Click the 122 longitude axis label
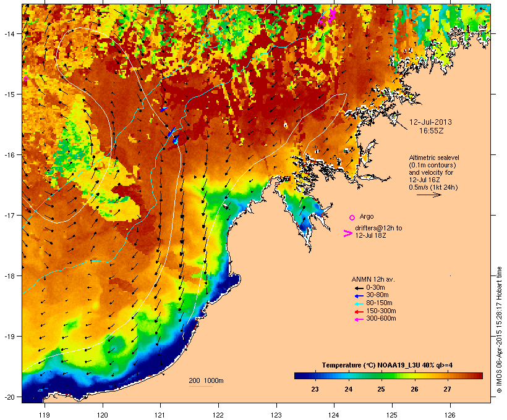507x420 pixels. coord(218,415)
